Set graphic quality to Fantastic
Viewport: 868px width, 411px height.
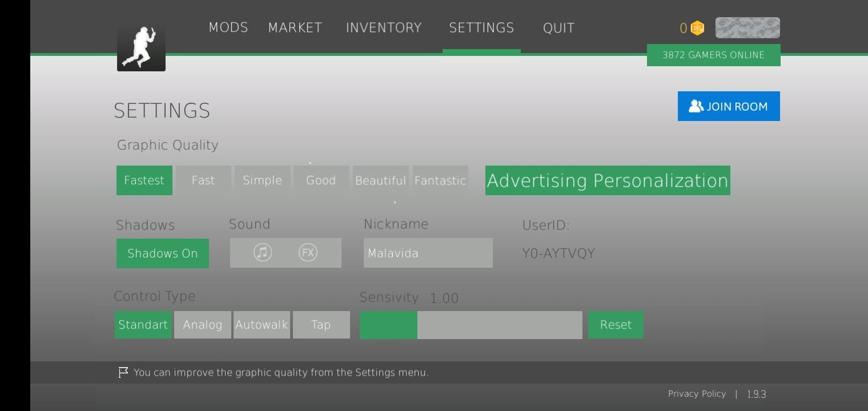tap(440, 180)
